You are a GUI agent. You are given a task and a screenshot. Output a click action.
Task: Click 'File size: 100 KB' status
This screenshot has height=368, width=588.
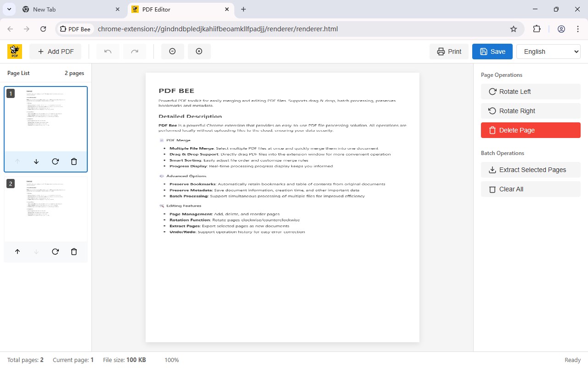(124, 360)
